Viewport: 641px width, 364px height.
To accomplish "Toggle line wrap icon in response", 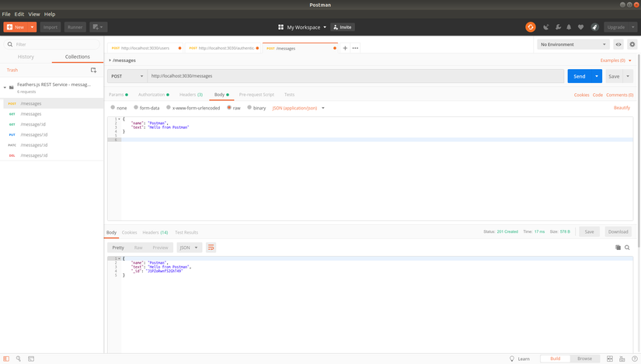I will pyautogui.click(x=211, y=248).
